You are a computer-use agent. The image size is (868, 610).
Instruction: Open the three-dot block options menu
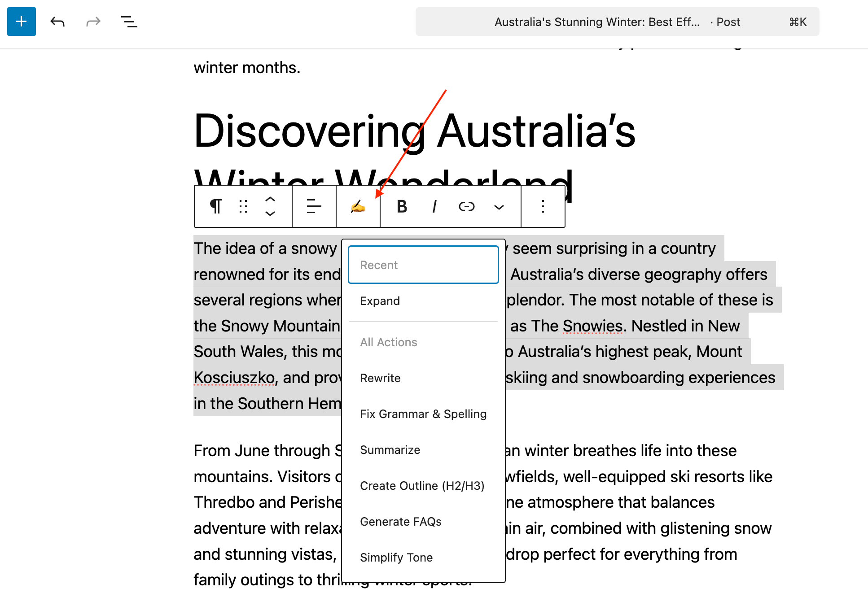(543, 206)
